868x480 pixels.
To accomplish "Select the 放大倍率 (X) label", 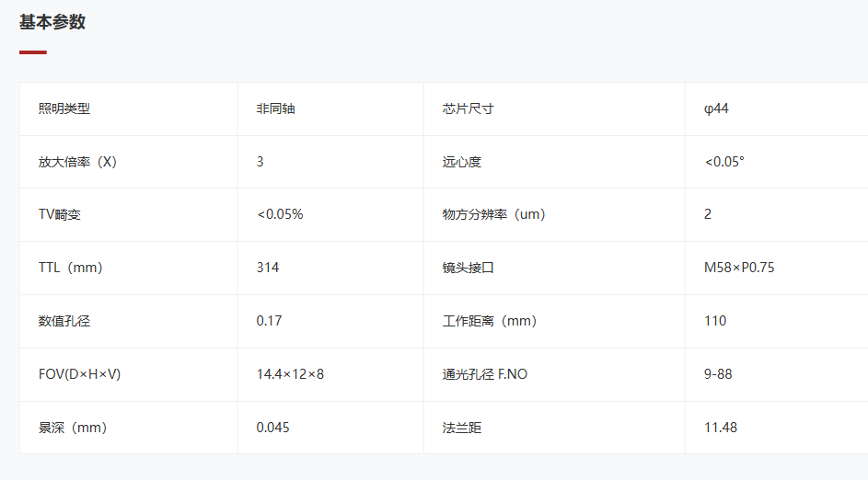I will point(77,162).
